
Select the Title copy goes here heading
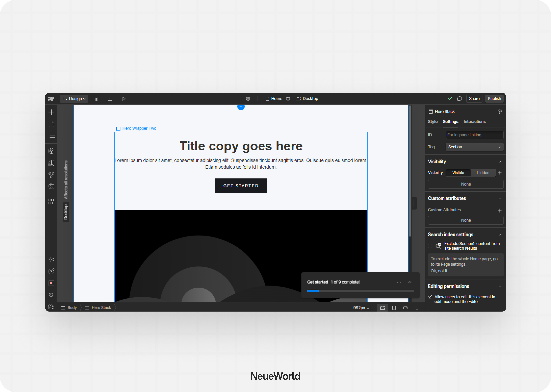point(241,146)
